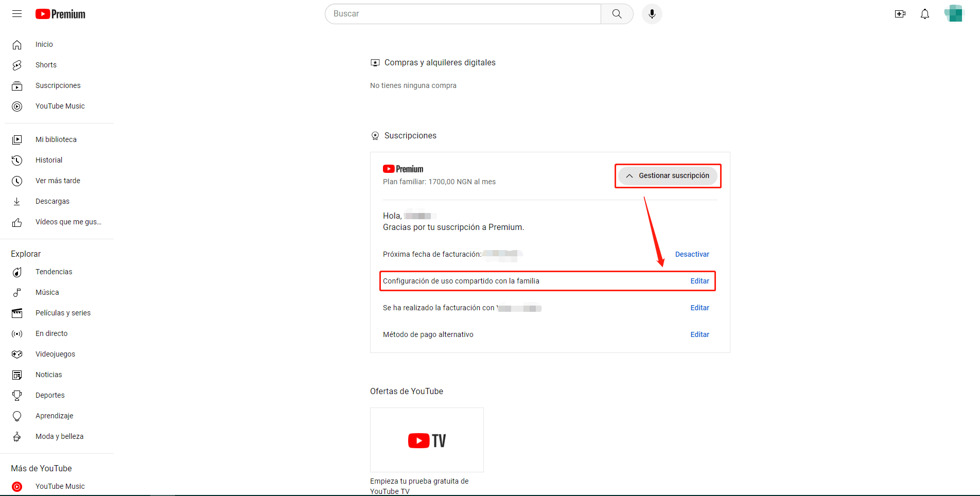The height and width of the screenshot is (496, 980).
Task: Click the YouTube Premium logo
Action: (60, 14)
